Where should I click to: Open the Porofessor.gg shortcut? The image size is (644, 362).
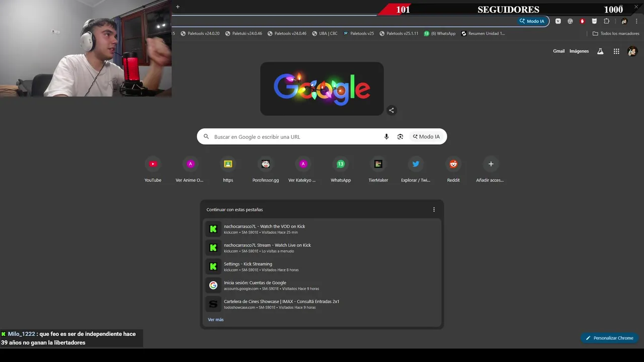pos(266,170)
